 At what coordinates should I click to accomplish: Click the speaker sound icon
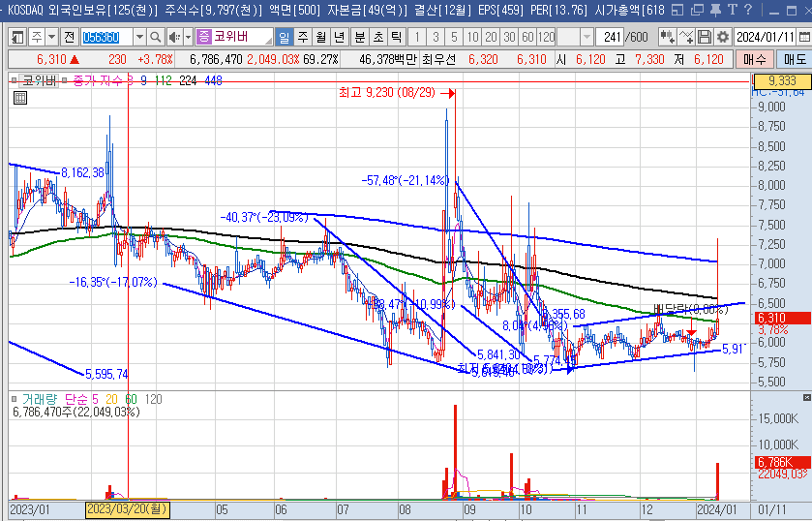click(x=175, y=37)
